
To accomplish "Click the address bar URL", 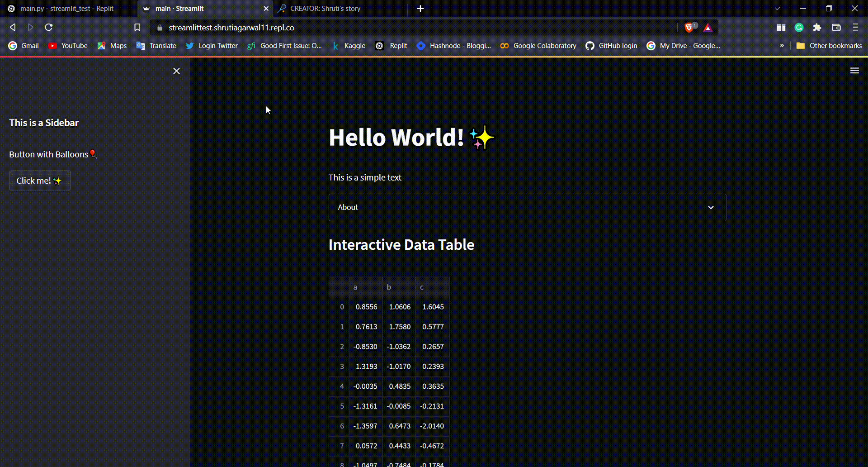I will 231,28.
